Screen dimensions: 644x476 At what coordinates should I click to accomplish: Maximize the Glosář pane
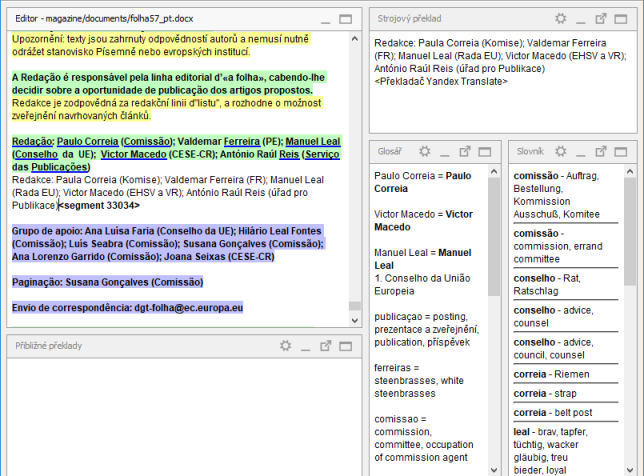tap(485, 152)
